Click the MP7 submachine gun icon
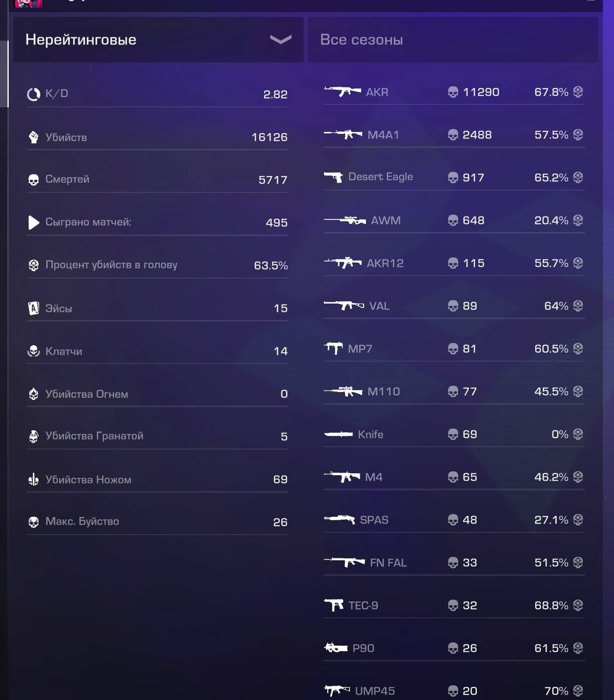Image resolution: width=614 pixels, height=700 pixels. pos(333,348)
